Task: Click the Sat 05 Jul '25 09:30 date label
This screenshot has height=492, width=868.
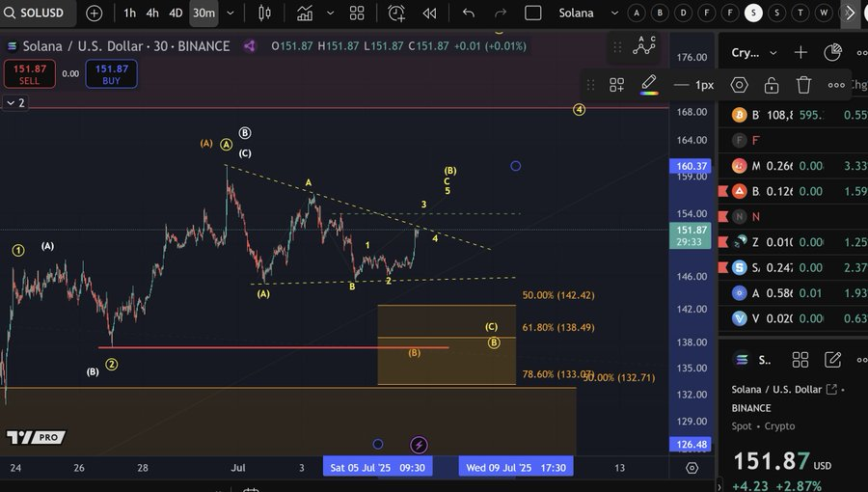Action: (377, 468)
